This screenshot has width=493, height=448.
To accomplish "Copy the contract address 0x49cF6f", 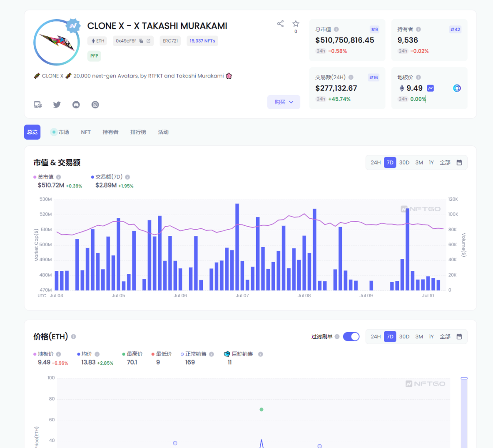I will pyautogui.click(x=141, y=41).
